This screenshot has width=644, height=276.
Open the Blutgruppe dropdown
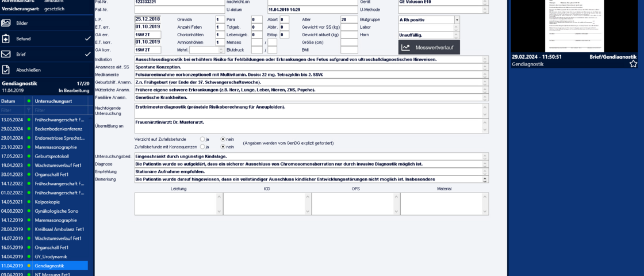click(x=457, y=20)
